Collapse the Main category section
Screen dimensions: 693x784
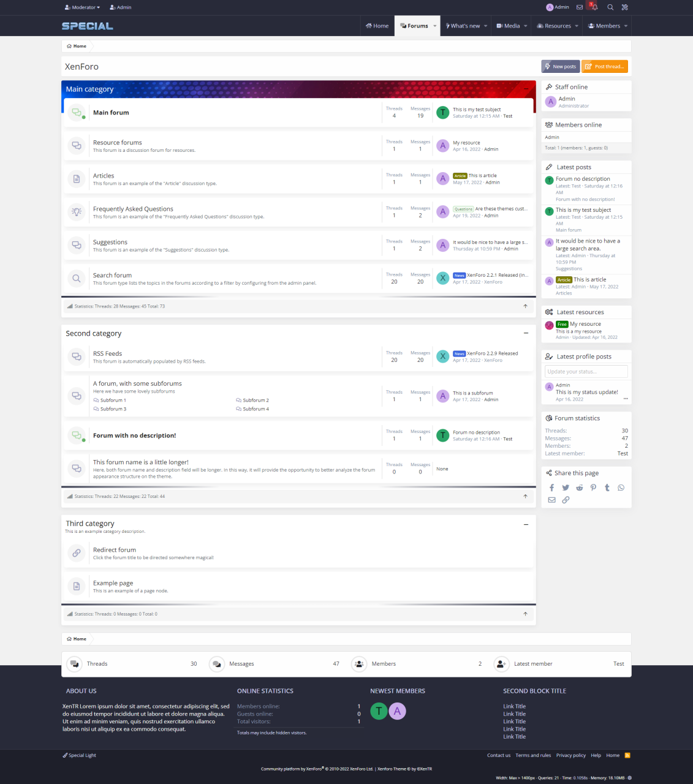click(x=526, y=89)
